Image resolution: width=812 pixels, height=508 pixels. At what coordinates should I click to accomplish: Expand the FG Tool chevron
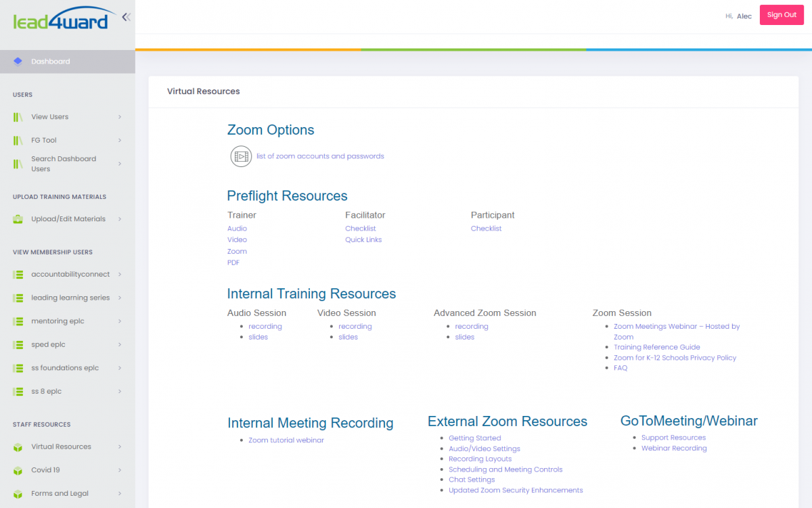pos(120,141)
